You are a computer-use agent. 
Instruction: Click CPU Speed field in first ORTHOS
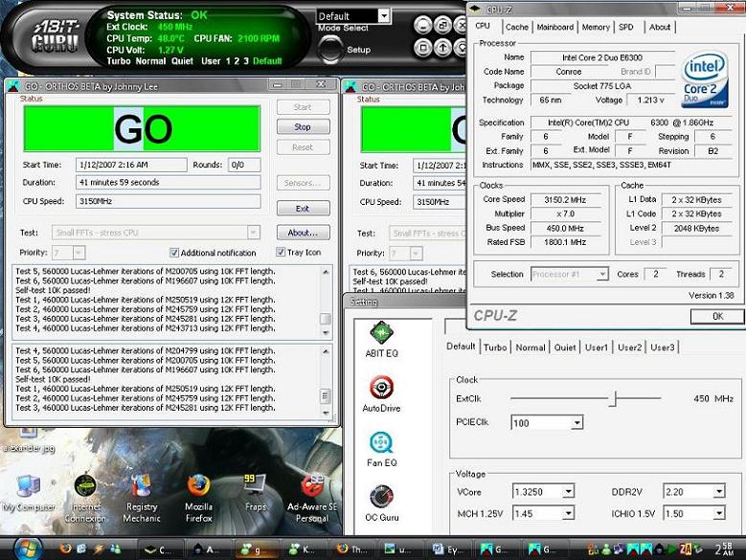click(x=168, y=201)
